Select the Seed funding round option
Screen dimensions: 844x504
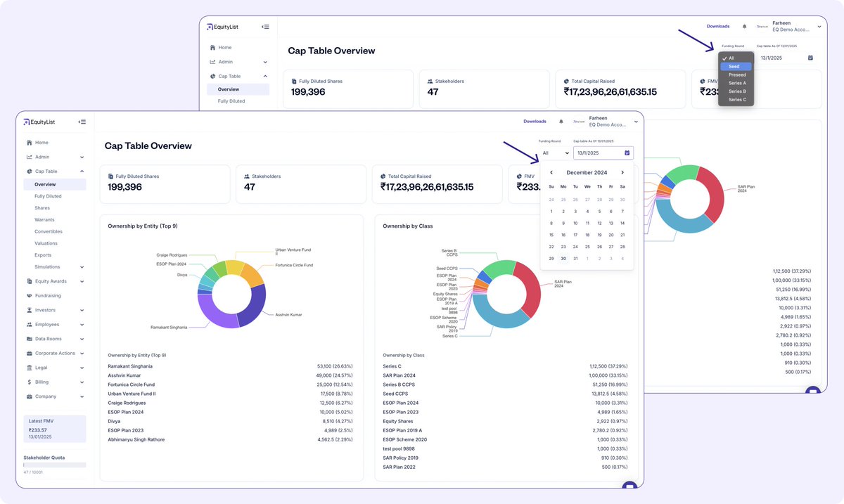[x=734, y=66]
